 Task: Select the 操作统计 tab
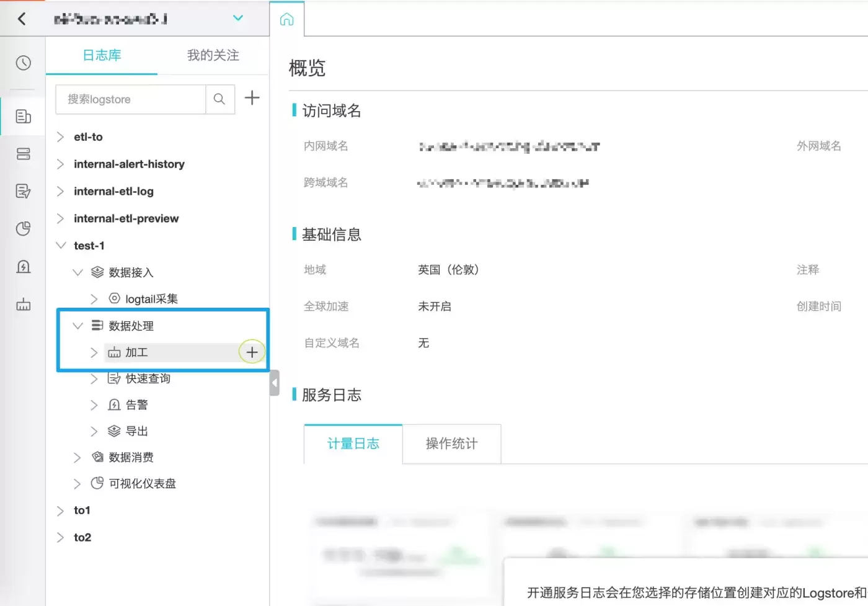pos(452,443)
